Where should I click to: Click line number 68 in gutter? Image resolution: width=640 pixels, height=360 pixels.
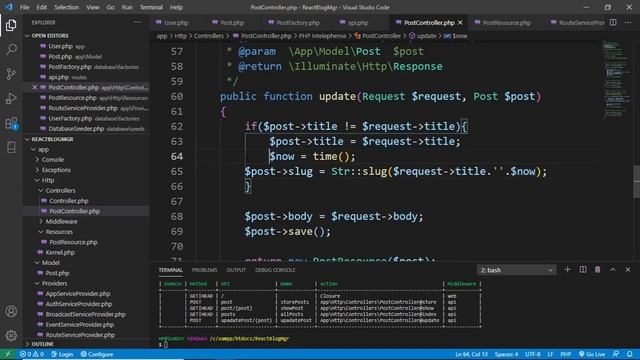point(177,216)
